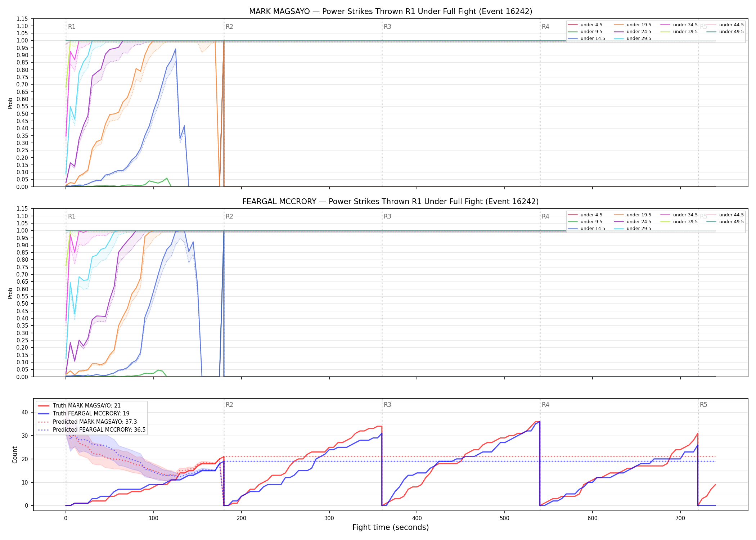The width and height of the screenshot is (756, 540).
Task: Select 'under 19.5' in McCrory chart legend
Action: coord(633,215)
